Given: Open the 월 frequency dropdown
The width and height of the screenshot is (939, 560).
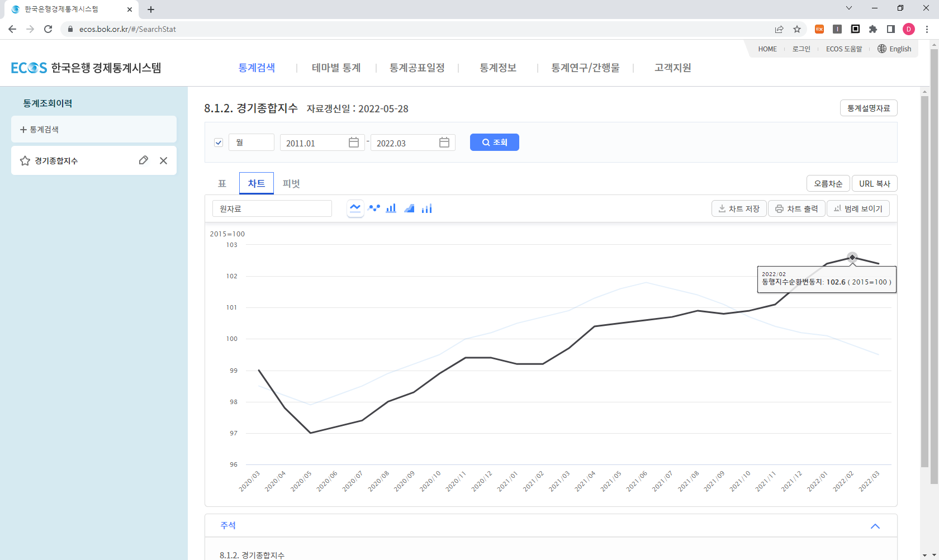Looking at the screenshot, I should click(x=252, y=143).
